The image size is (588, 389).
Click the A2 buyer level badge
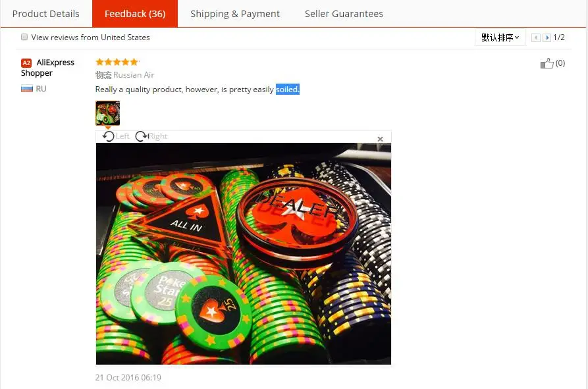pos(26,63)
